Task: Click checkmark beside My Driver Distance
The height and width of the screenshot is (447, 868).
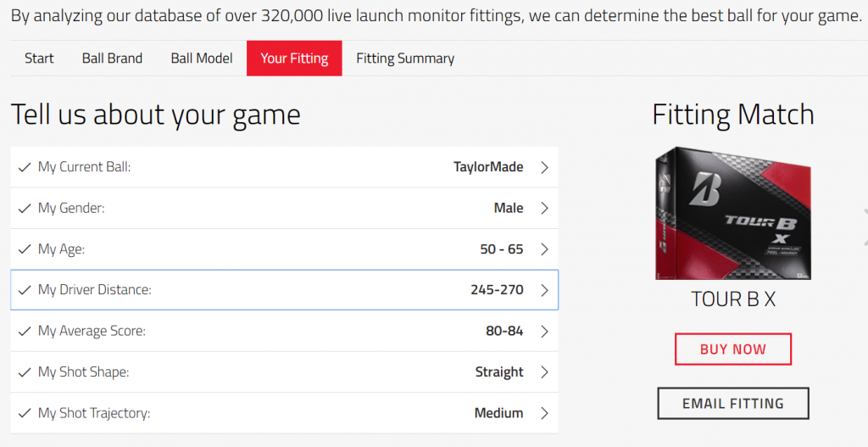Action: pos(25,290)
